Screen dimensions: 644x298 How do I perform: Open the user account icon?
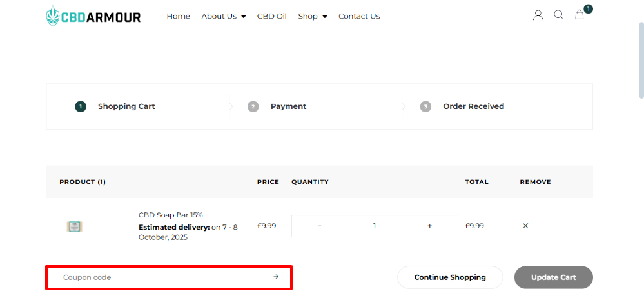(538, 15)
